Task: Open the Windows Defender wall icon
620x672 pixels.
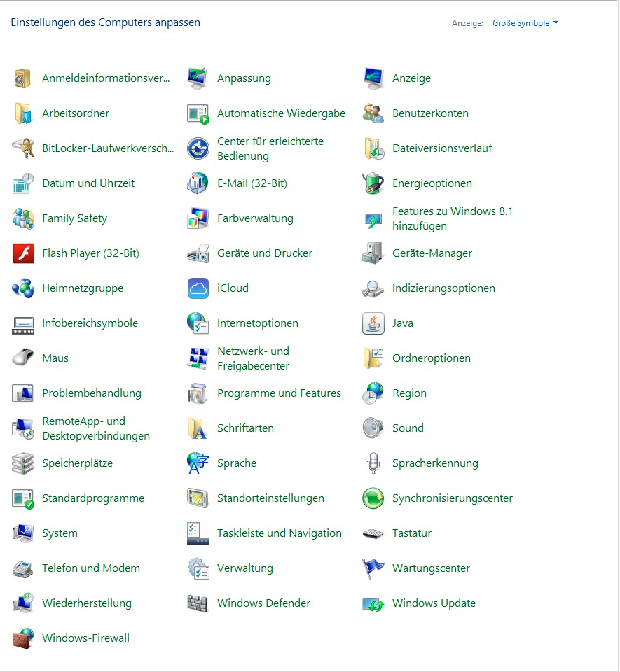Action: click(x=198, y=603)
